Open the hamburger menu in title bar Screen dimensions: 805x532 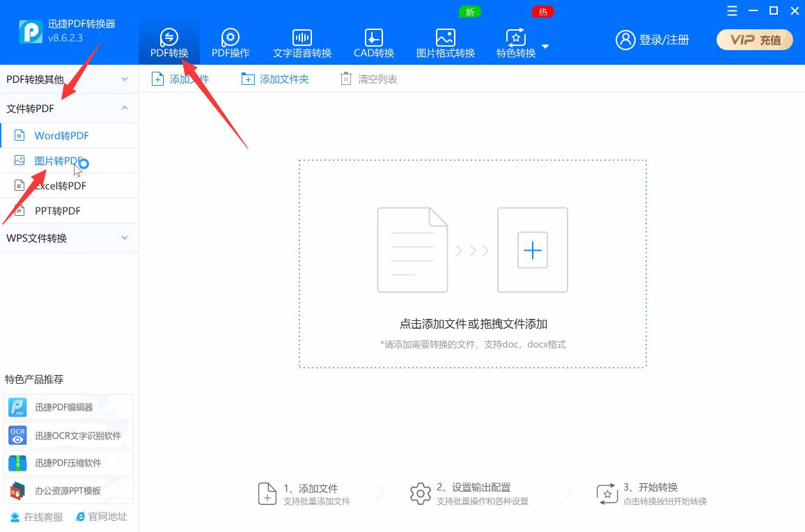pos(732,10)
